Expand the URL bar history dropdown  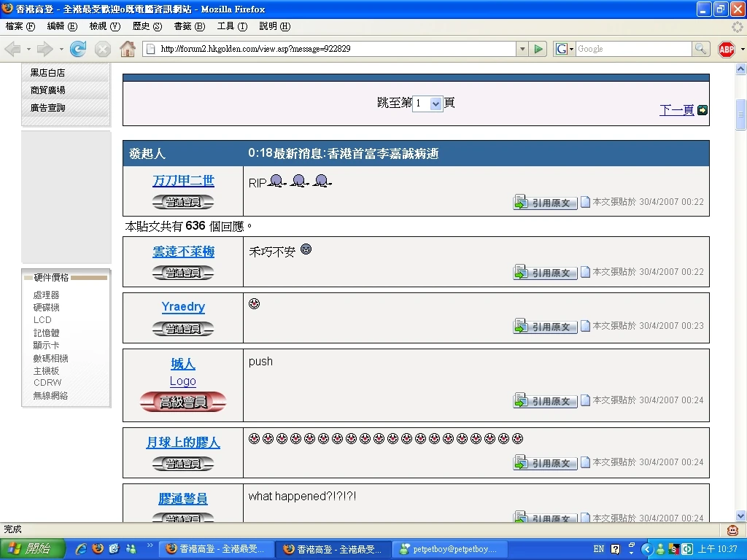point(522,49)
